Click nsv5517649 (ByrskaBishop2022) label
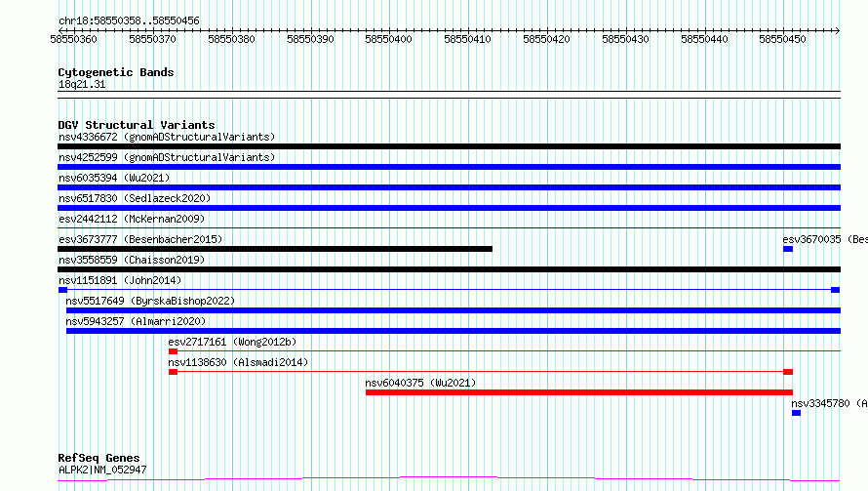 click(x=150, y=301)
